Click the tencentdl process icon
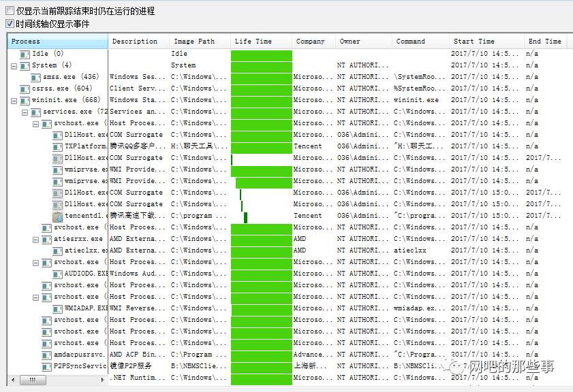Image resolution: width=573 pixels, height=392 pixels. point(58,216)
